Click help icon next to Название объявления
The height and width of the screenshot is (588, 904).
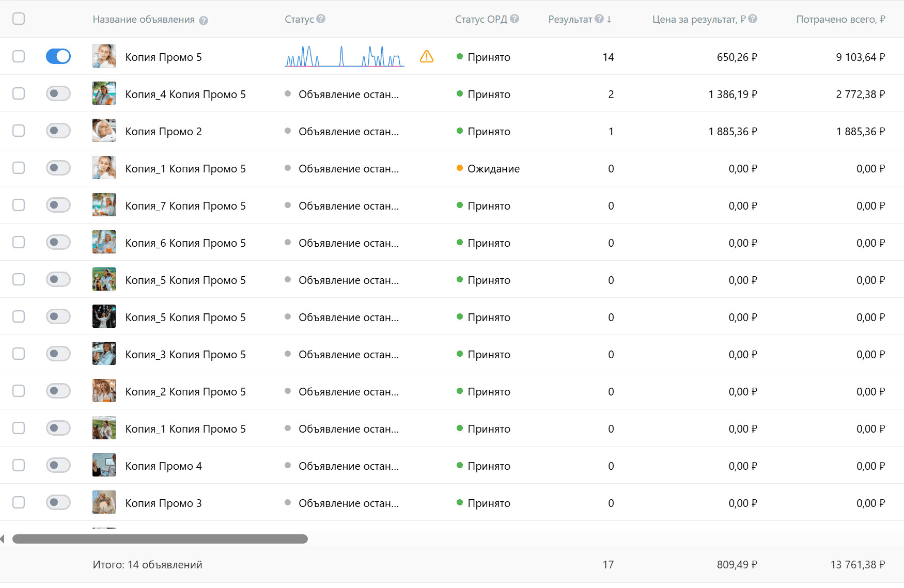[204, 21]
